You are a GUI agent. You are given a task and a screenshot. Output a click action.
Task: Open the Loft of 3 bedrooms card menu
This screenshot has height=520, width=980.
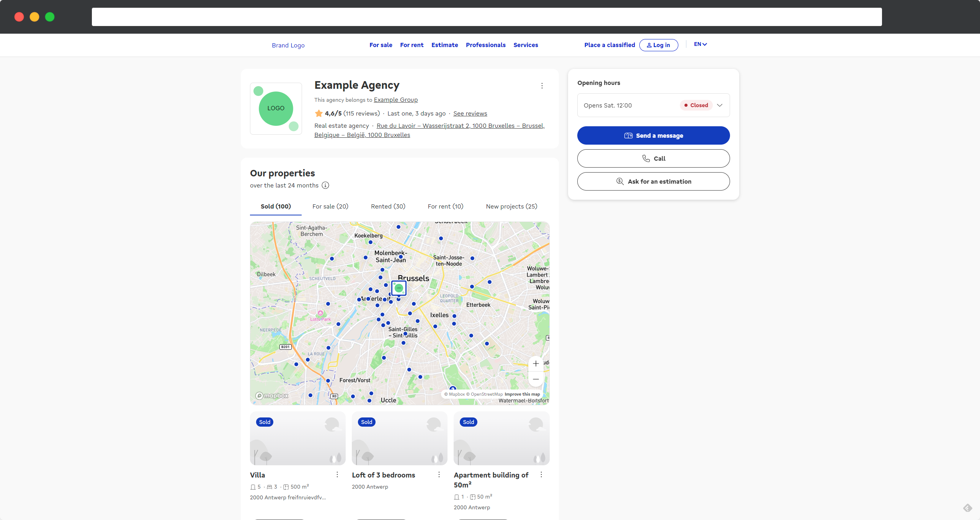[439, 474]
